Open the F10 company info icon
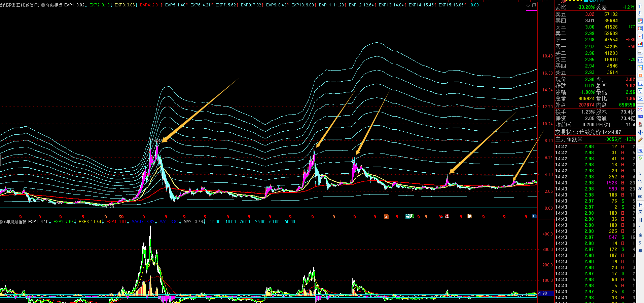The image size is (644, 303). point(640,60)
